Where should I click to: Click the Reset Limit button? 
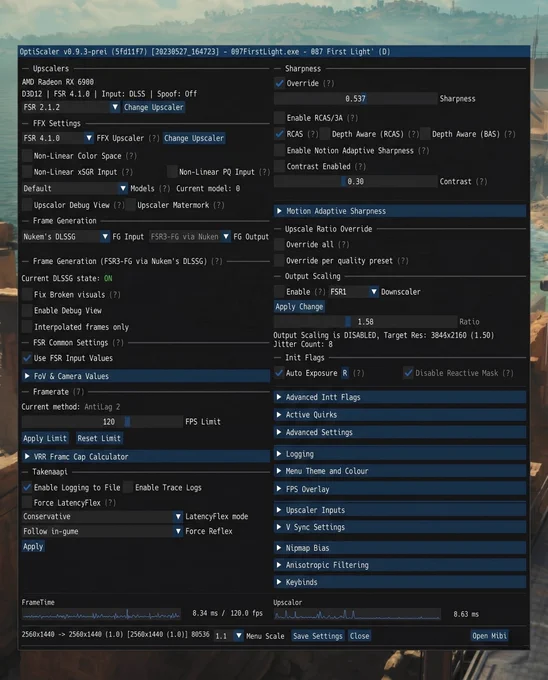point(99,438)
